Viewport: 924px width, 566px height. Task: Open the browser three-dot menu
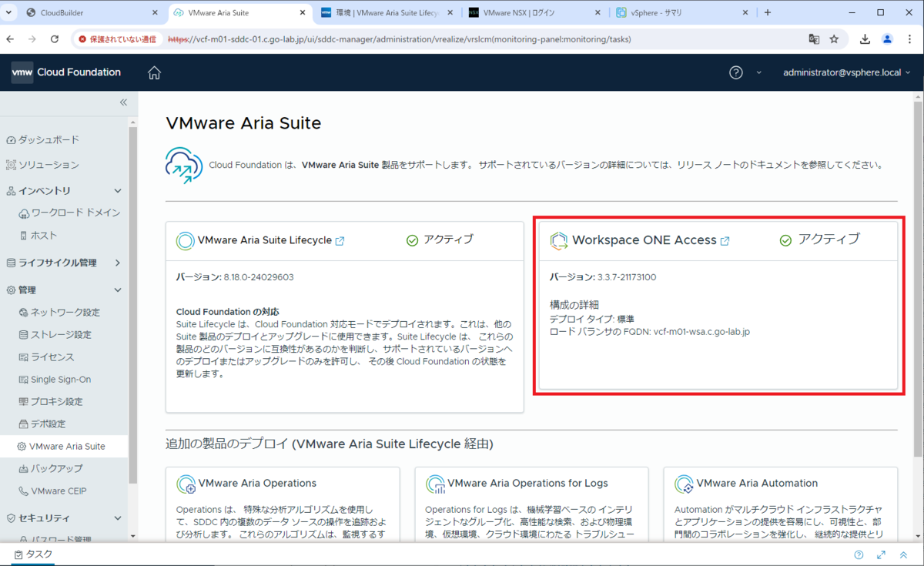[x=909, y=39]
